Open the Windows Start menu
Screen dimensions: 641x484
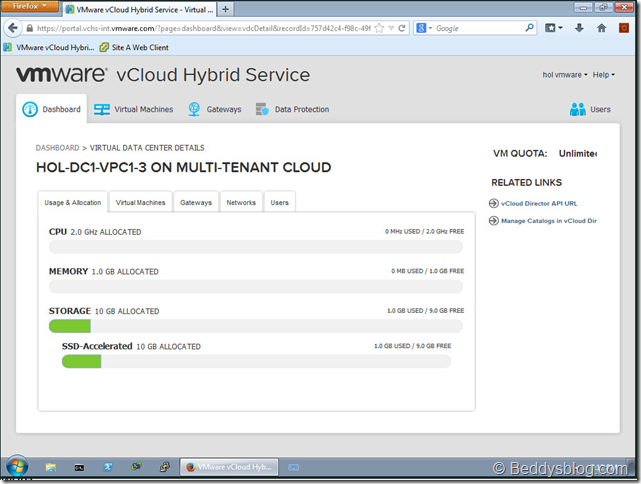click(x=17, y=466)
